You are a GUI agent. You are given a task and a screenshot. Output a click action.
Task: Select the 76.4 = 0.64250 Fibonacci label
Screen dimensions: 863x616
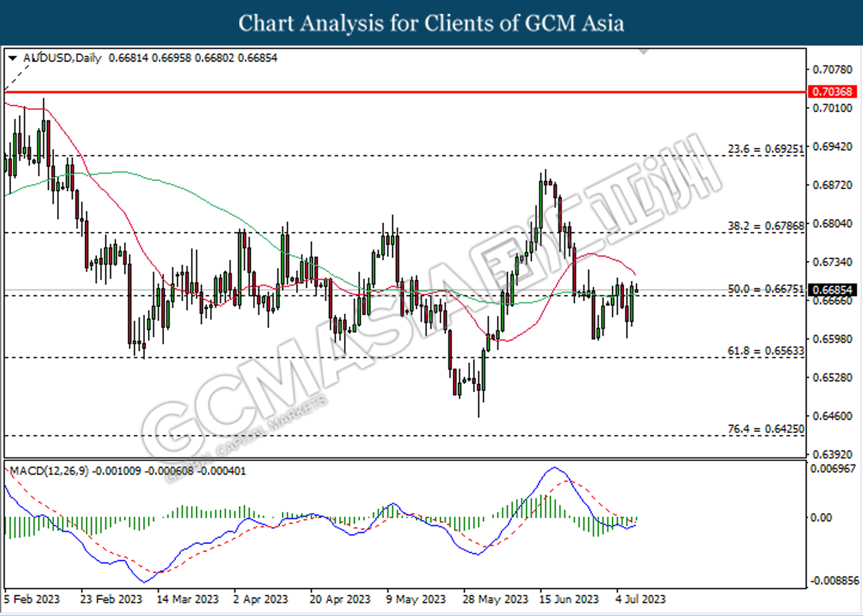766,429
